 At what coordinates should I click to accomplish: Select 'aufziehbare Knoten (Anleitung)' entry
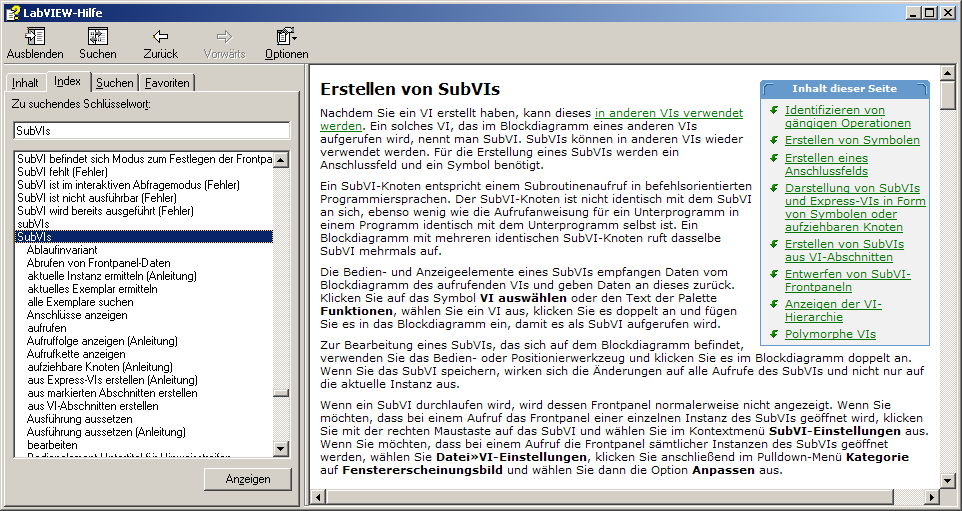coord(100,367)
